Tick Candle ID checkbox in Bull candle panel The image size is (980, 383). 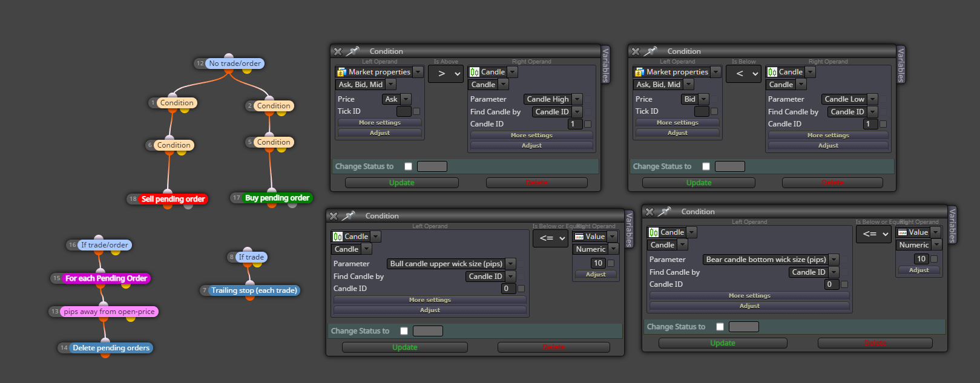click(x=521, y=289)
